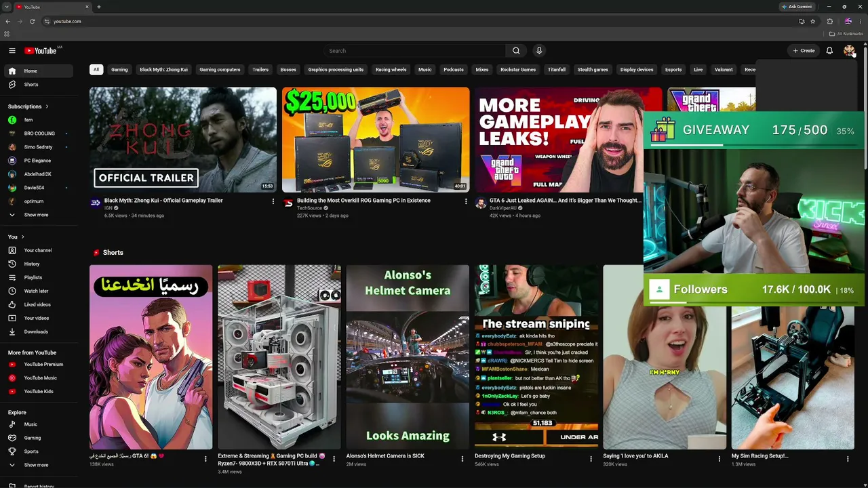868x488 pixels.
Task: Click the YouTube logo
Action: pos(41,51)
